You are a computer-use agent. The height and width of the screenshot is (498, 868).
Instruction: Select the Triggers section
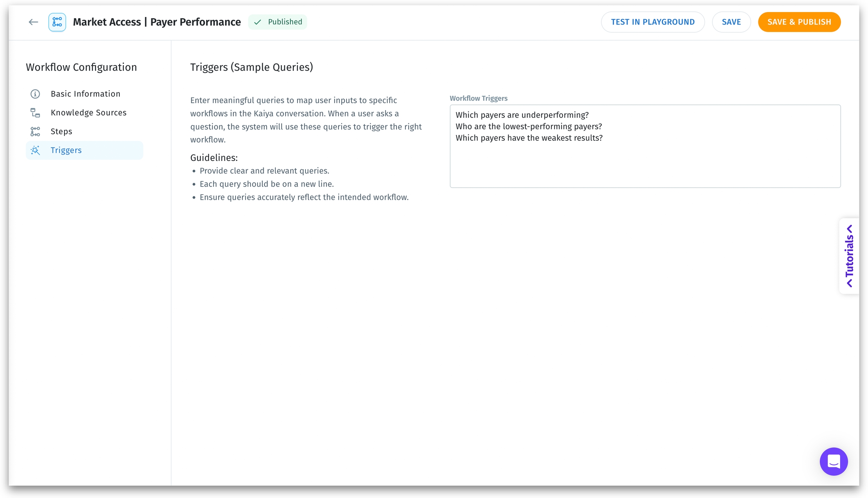(x=66, y=150)
